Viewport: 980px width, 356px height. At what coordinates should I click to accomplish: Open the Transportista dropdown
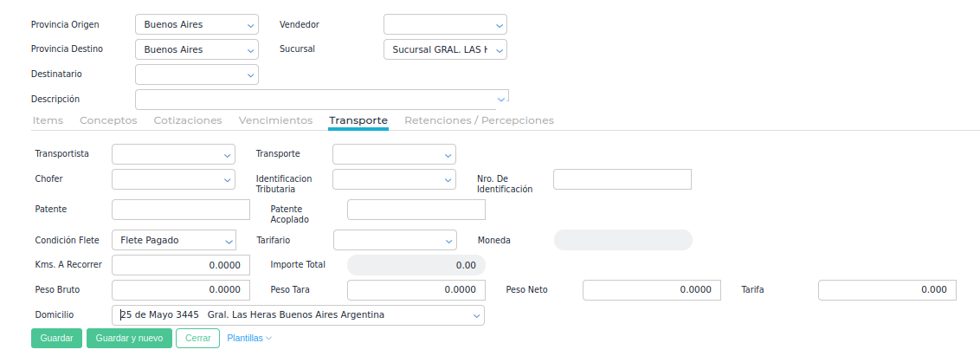click(x=173, y=154)
